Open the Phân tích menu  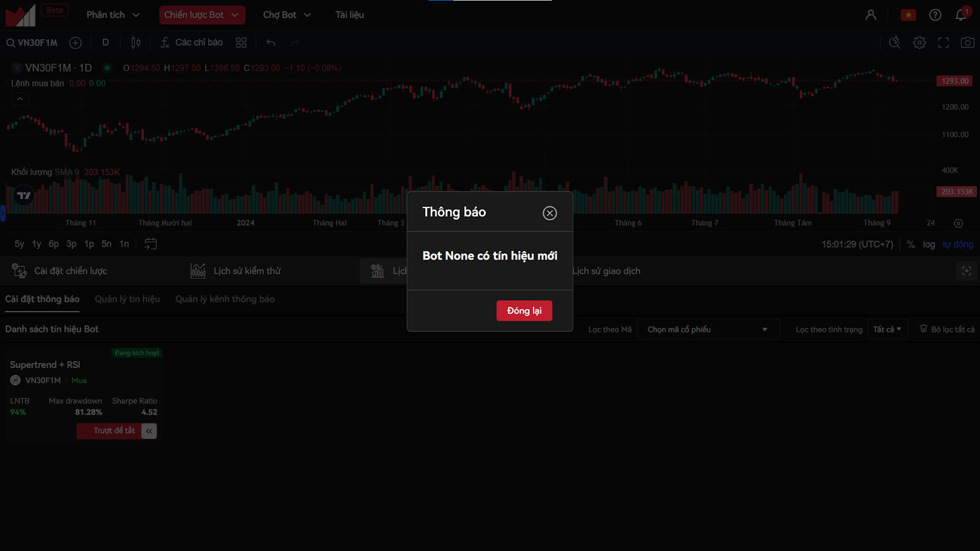point(113,15)
